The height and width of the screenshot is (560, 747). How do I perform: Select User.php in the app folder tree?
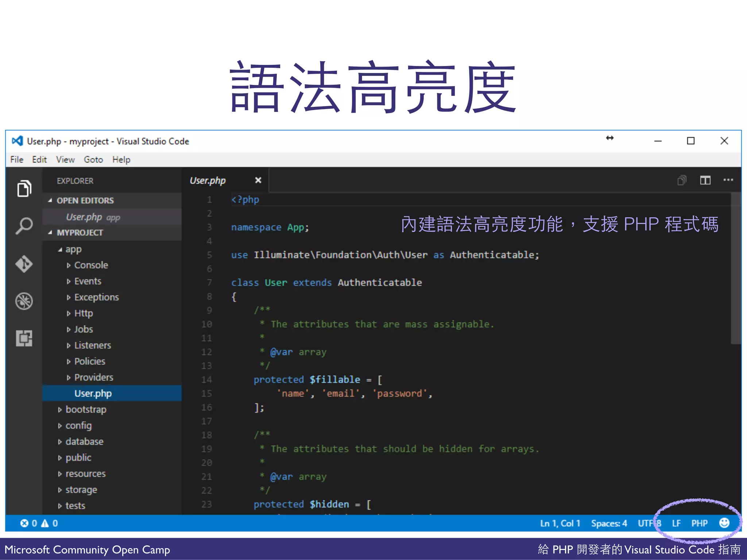click(x=112, y=393)
